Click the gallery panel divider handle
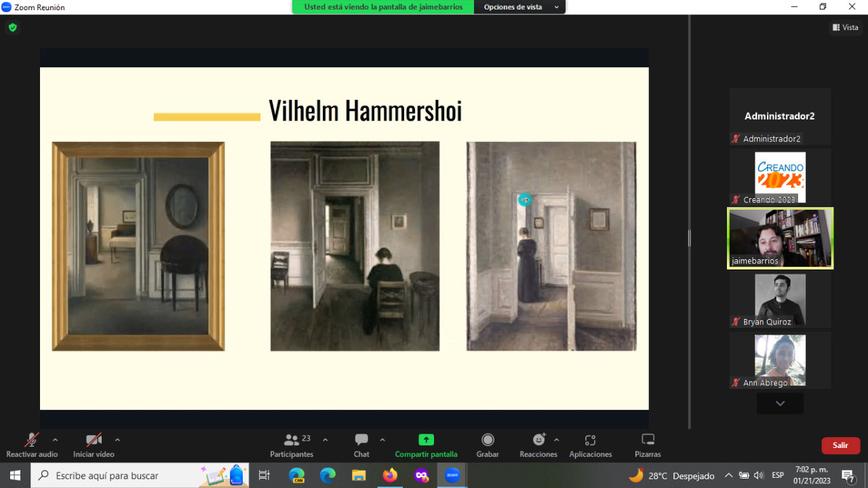Viewport: 868px width, 488px height. click(689, 238)
